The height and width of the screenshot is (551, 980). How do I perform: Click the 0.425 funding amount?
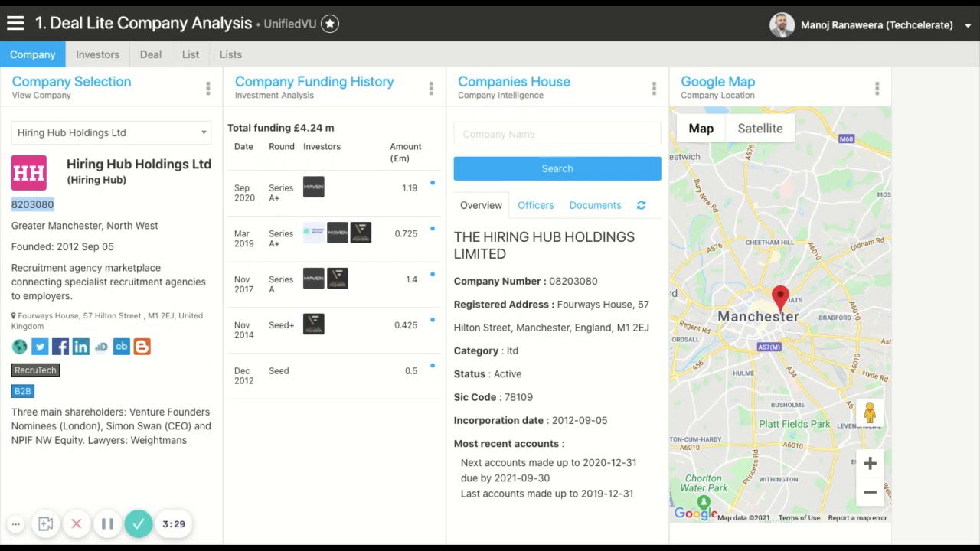406,325
